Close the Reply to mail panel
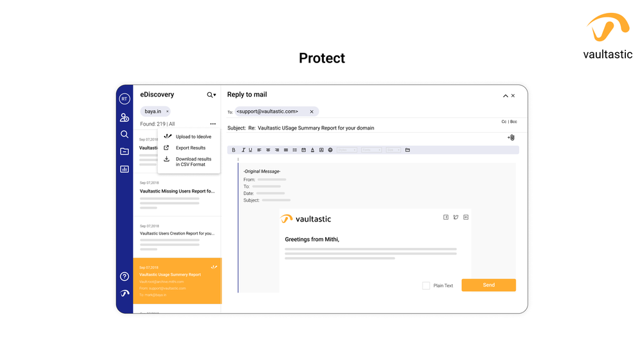 click(x=513, y=96)
